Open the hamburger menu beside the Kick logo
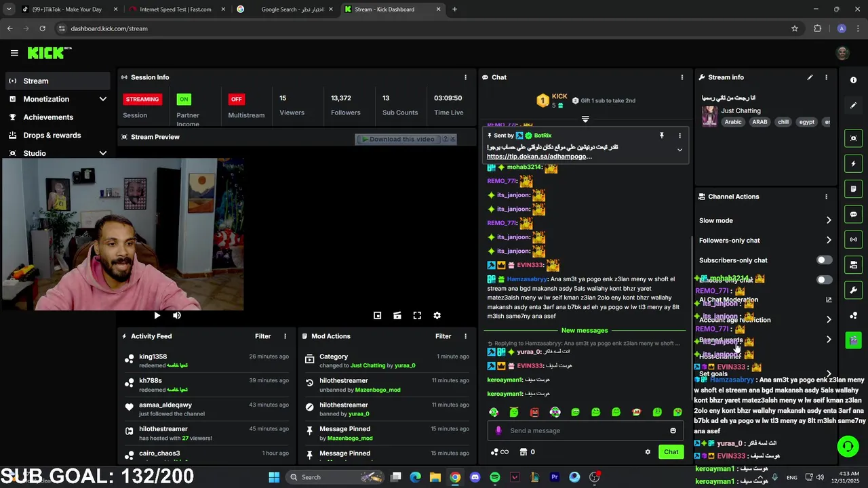Image resolution: width=868 pixels, height=488 pixels. pyautogui.click(x=14, y=53)
